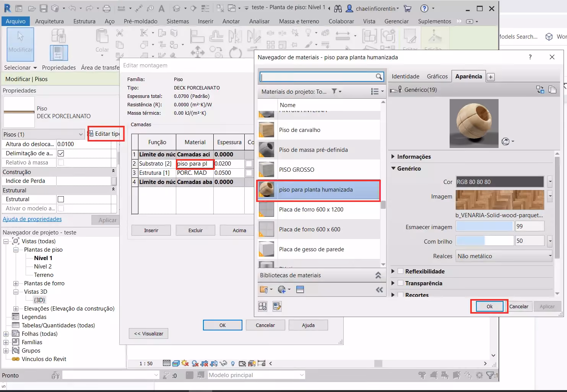Duplicate this asset icon
This screenshot has height=392, width=567.
552,89
